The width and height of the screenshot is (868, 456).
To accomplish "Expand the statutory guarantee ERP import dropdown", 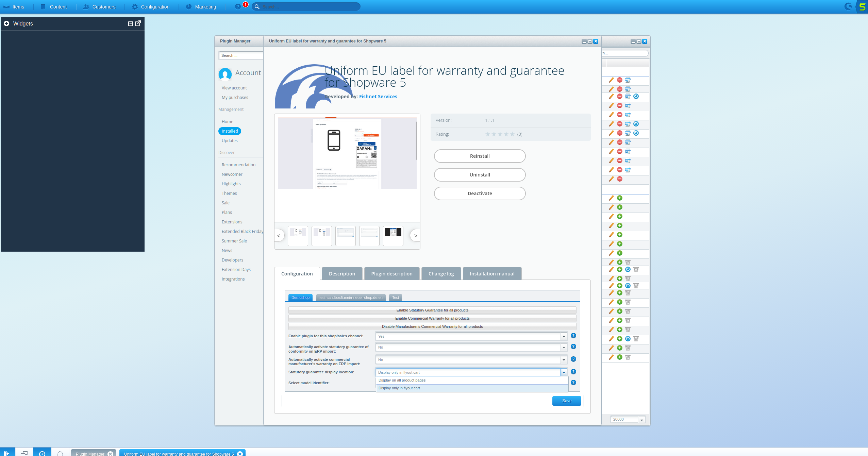I will pos(564,347).
